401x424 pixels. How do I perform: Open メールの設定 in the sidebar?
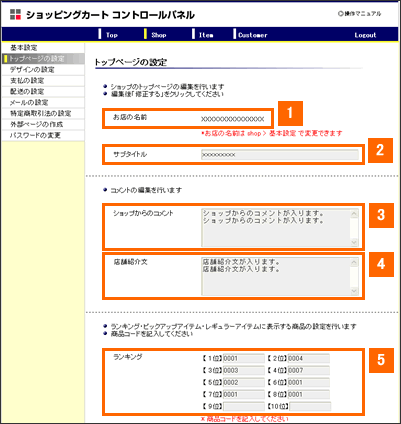coord(43,103)
